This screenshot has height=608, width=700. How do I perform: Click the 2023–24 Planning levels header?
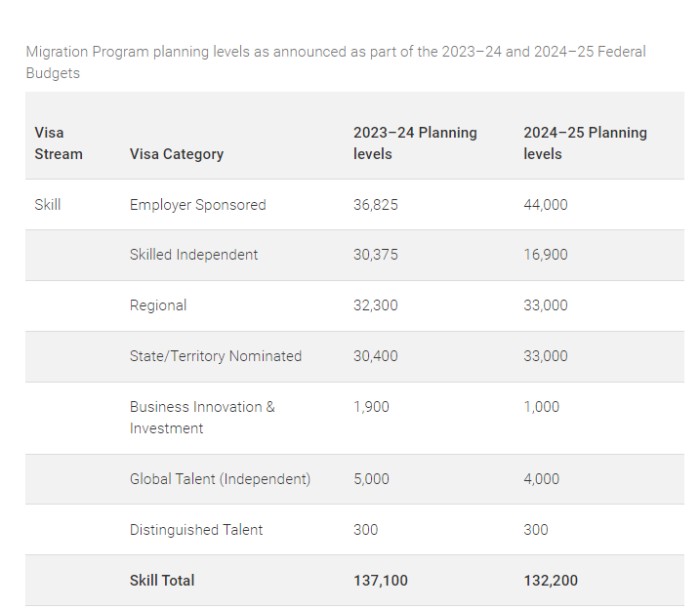(x=415, y=143)
